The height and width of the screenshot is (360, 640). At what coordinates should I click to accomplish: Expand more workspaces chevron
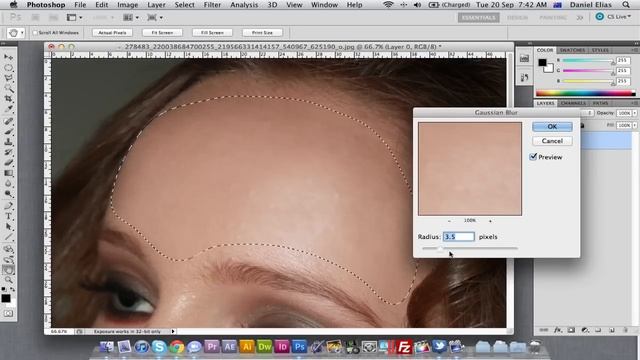click(580, 18)
